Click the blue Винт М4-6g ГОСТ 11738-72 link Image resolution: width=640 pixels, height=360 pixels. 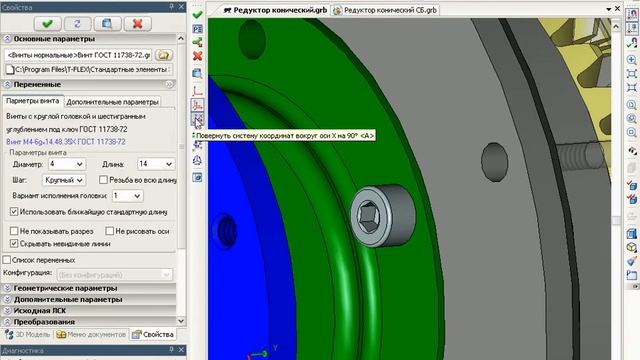(66, 142)
